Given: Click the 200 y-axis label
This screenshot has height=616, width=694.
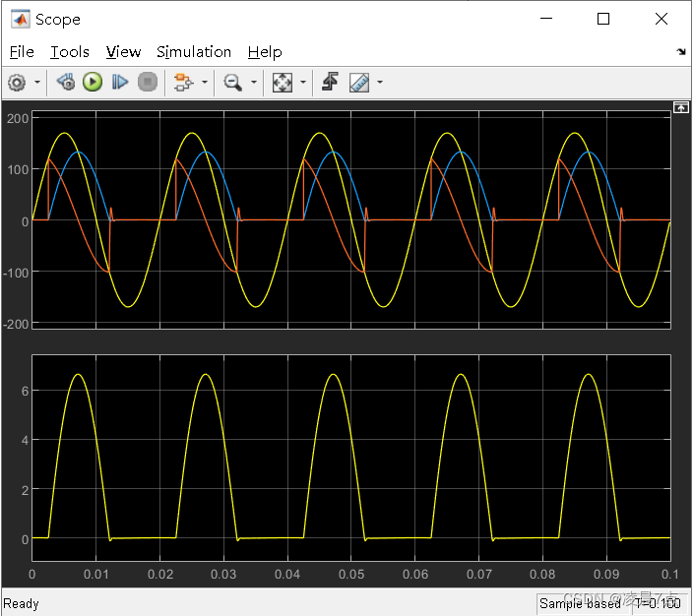Looking at the screenshot, I should tap(18, 119).
